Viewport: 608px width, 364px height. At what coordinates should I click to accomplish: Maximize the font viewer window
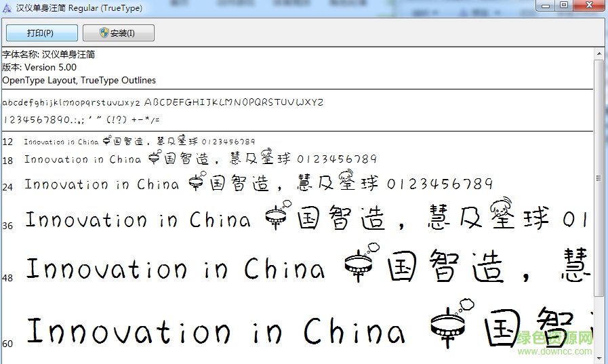click(x=564, y=5)
